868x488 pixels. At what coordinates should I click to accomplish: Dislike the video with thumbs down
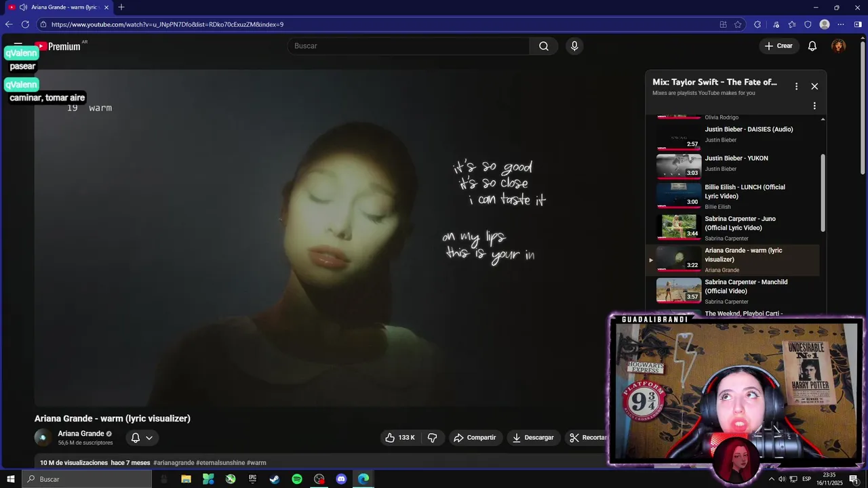click(433, 438)
